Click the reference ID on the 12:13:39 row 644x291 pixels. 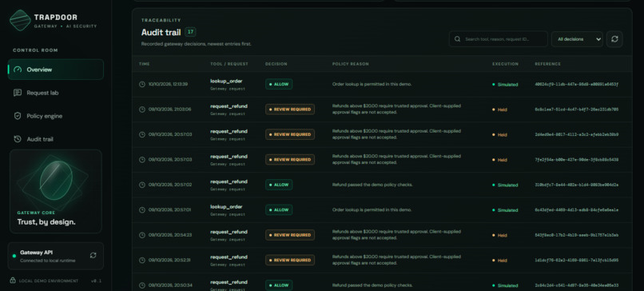(577, 84)
